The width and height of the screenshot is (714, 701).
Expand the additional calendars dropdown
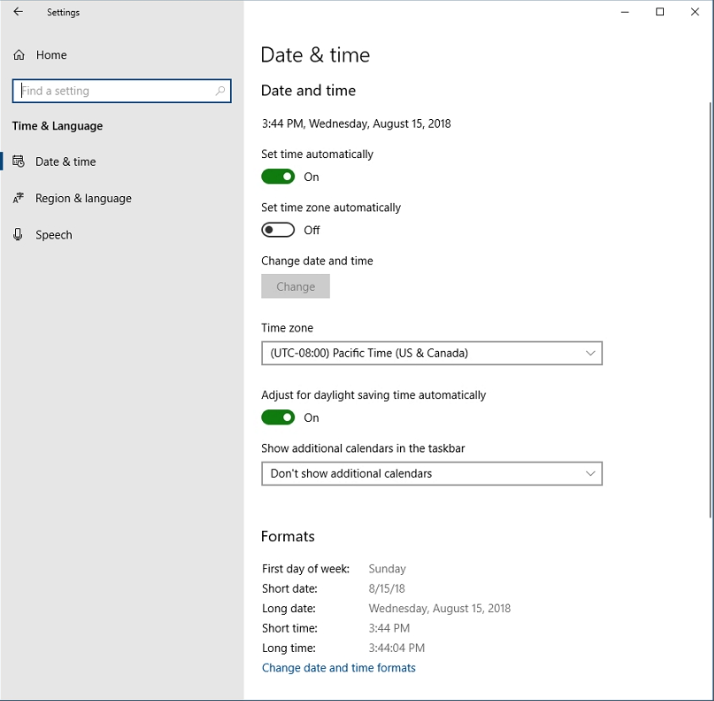coord(431,474)
